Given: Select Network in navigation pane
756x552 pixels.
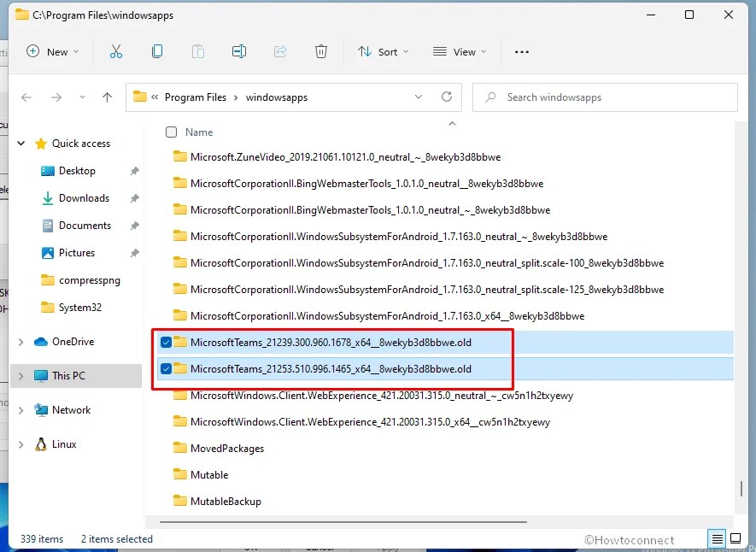Looking at the screenshot, I should tap(72, 410).
